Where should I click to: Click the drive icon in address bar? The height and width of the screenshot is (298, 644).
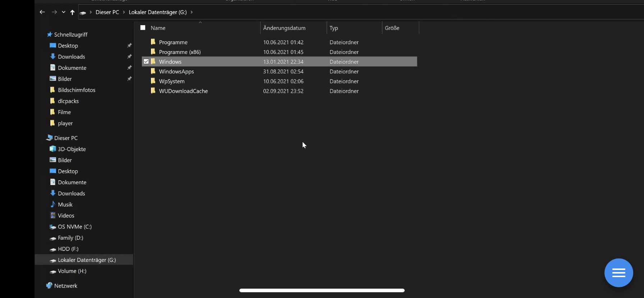[x=83, y=13]
